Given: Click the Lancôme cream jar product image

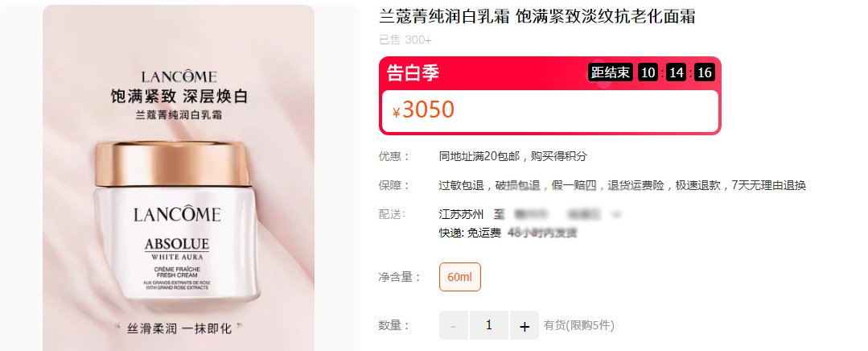Looking at the screenshot, I should click(x=179, y=178).
